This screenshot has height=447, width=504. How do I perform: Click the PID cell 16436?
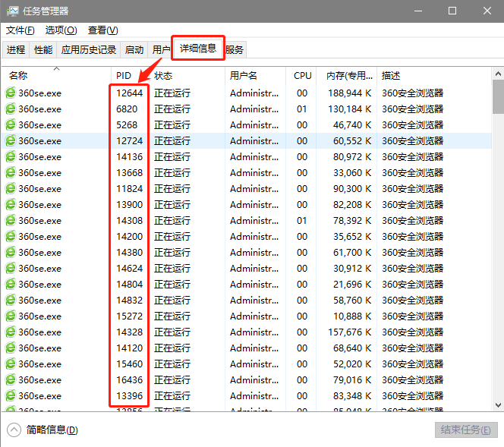[129, 380]
